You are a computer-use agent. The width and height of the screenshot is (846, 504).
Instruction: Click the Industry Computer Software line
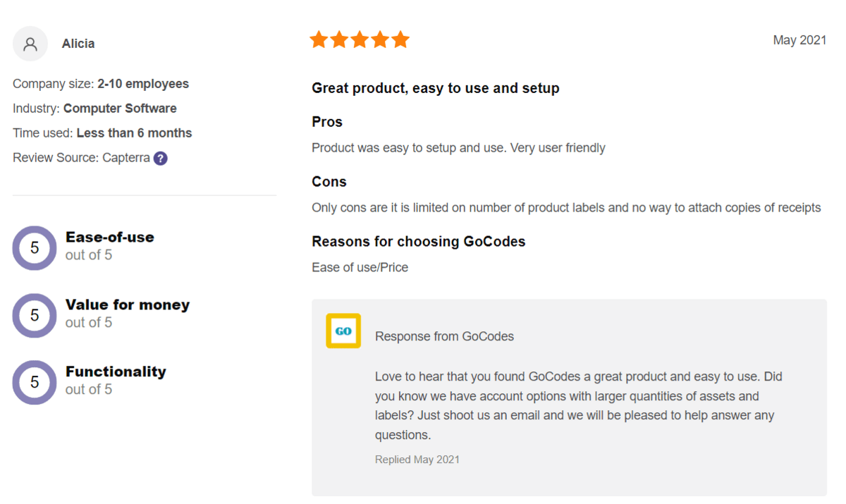(x=94, y=109)
